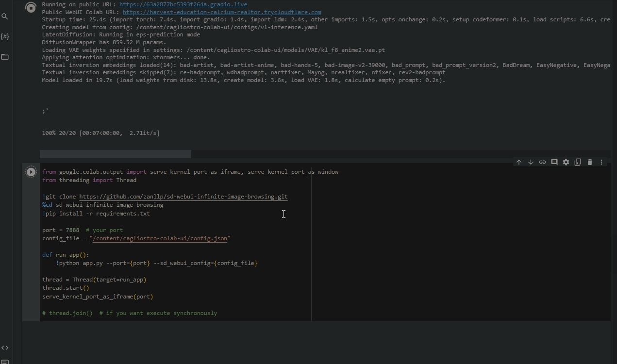
Task: Stop the currently running first cell
Action: coord(31,7)
